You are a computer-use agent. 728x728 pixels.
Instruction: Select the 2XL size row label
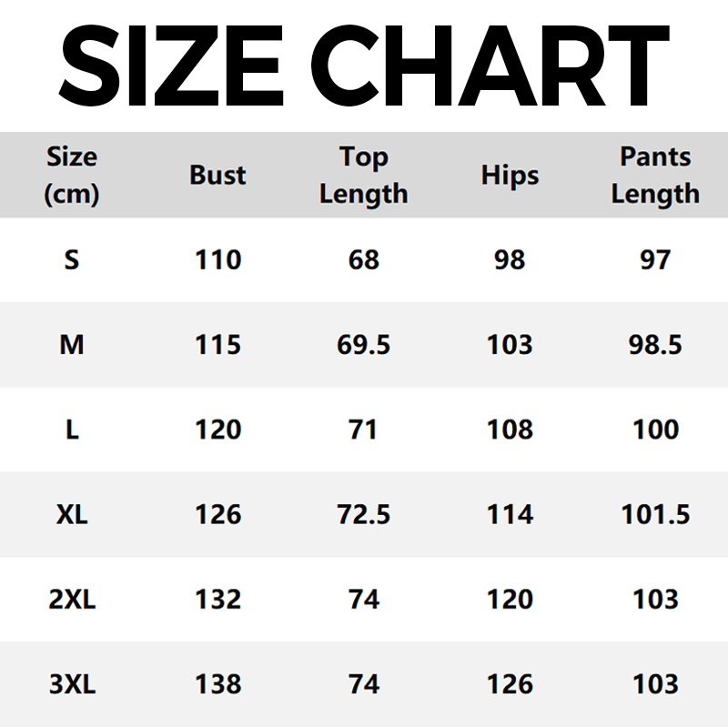click(x=72, y=600)
